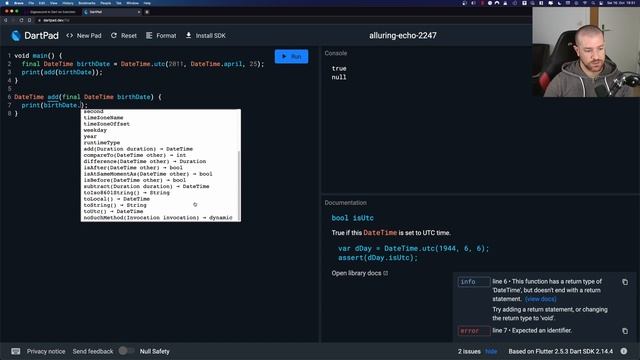Click the Do Not Disturb moon icon
This screenshot has height=360, width=640.
click(x=560, y=3)
